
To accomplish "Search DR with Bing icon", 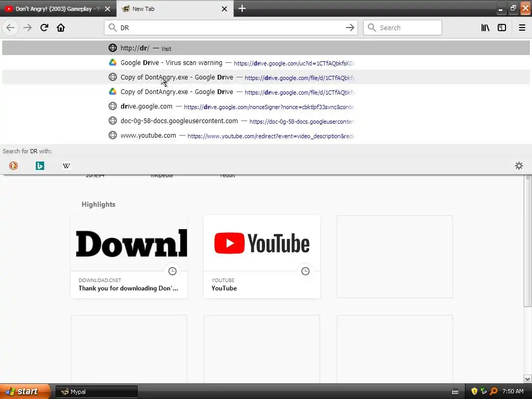I will 40,166.
